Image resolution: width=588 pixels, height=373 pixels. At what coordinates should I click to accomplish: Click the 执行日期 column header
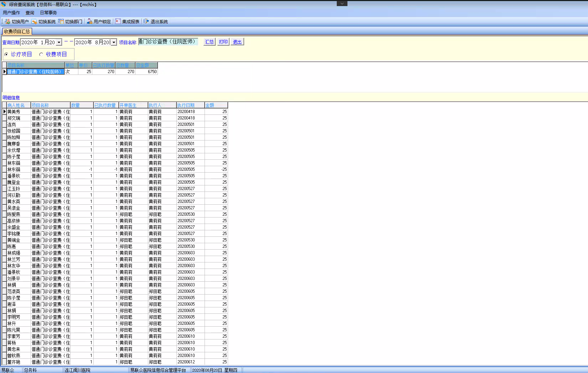190,105
